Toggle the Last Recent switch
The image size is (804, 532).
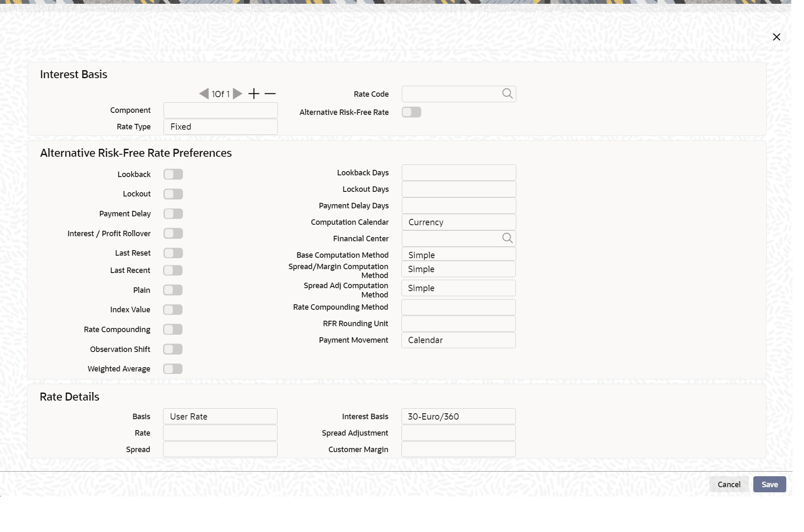pos(173,270)
